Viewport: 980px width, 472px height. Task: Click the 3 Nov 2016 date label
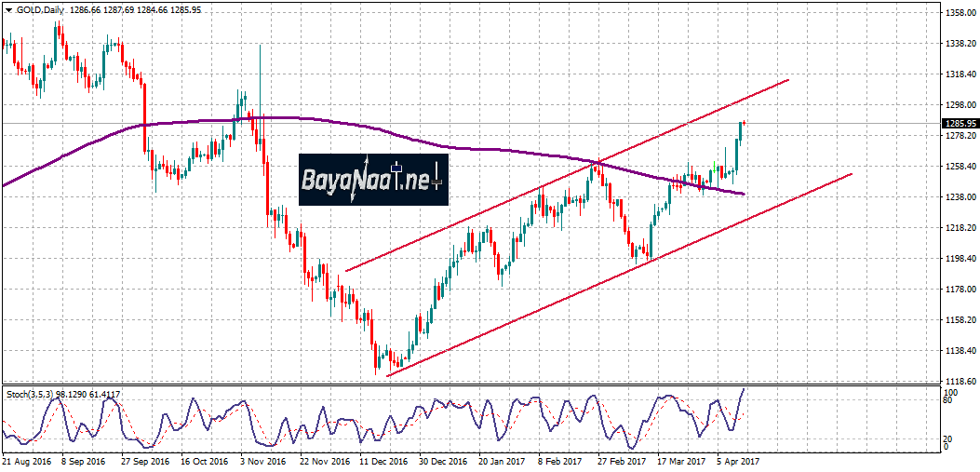[x=263, y=461]
